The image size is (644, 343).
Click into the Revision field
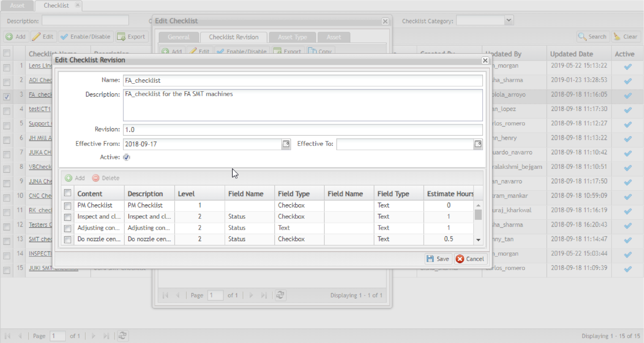pos(303,130)
